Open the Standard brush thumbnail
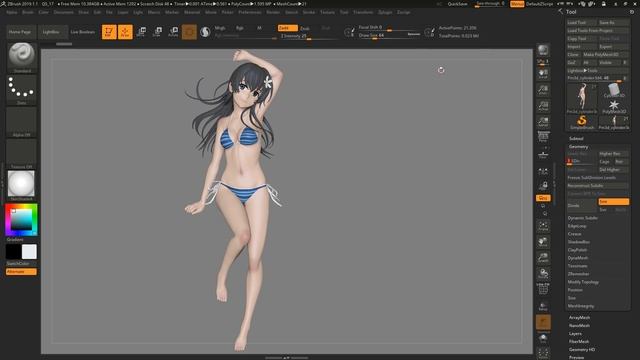640x360 pixels. point(22,58)
